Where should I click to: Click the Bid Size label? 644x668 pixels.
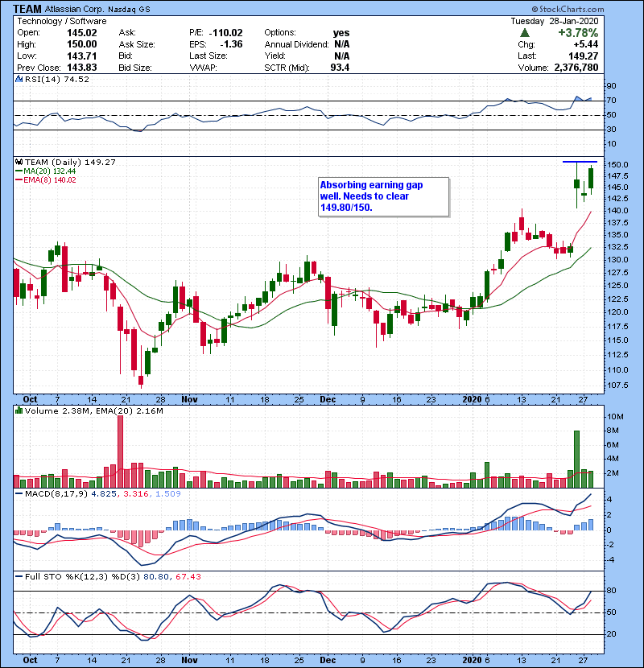coord(134,68)
